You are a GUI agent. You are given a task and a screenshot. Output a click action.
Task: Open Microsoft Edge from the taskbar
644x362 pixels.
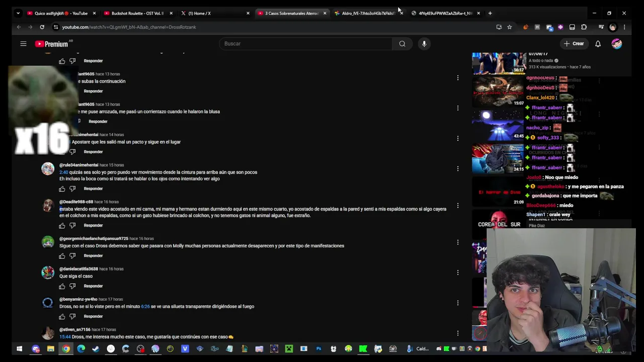(x=81, y=348)
